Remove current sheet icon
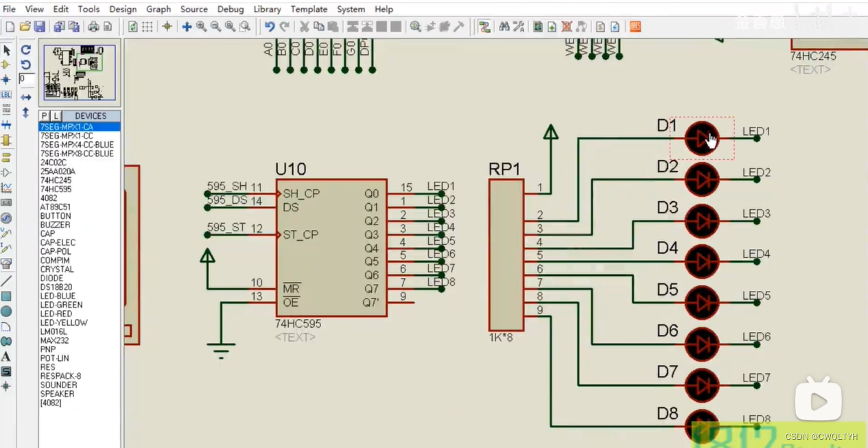 click(567, 27)
